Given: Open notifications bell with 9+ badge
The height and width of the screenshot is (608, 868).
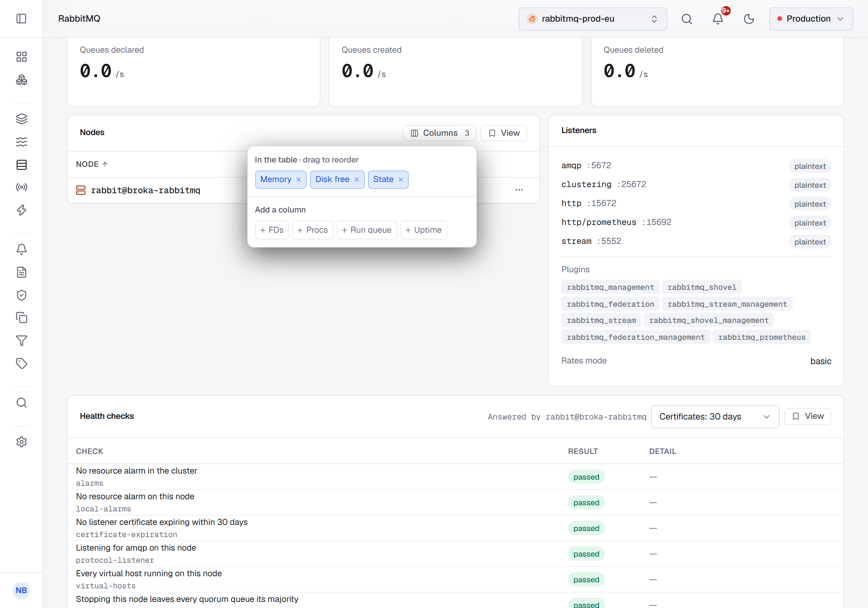Looking at the screenshot, I should [x=718, y=19].
